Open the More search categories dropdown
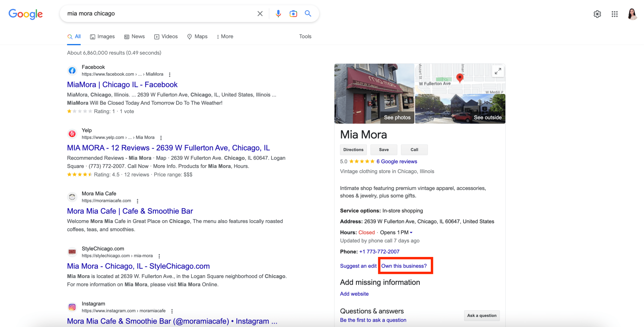The height and width of the screenshot is (327, 644). pos(225,36)
